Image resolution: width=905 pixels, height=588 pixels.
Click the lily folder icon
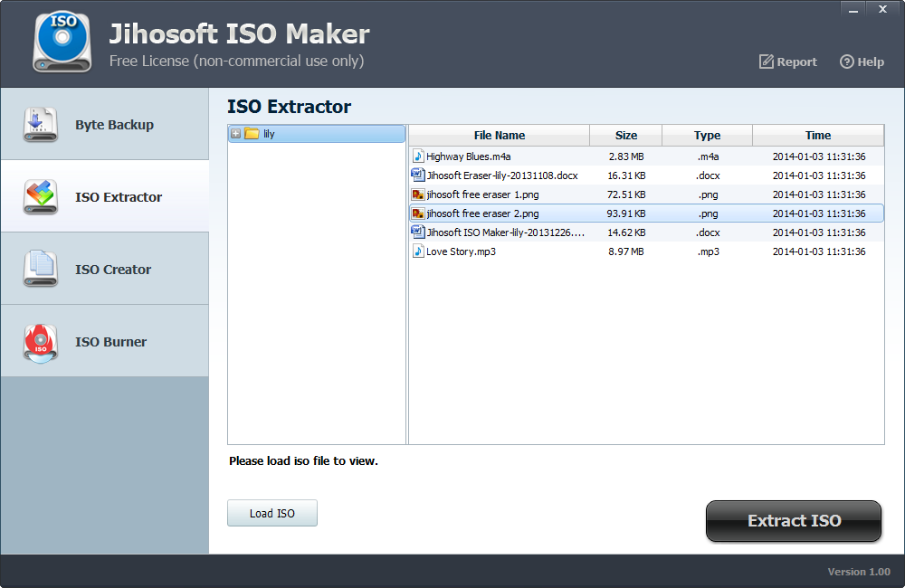[252, 134]
